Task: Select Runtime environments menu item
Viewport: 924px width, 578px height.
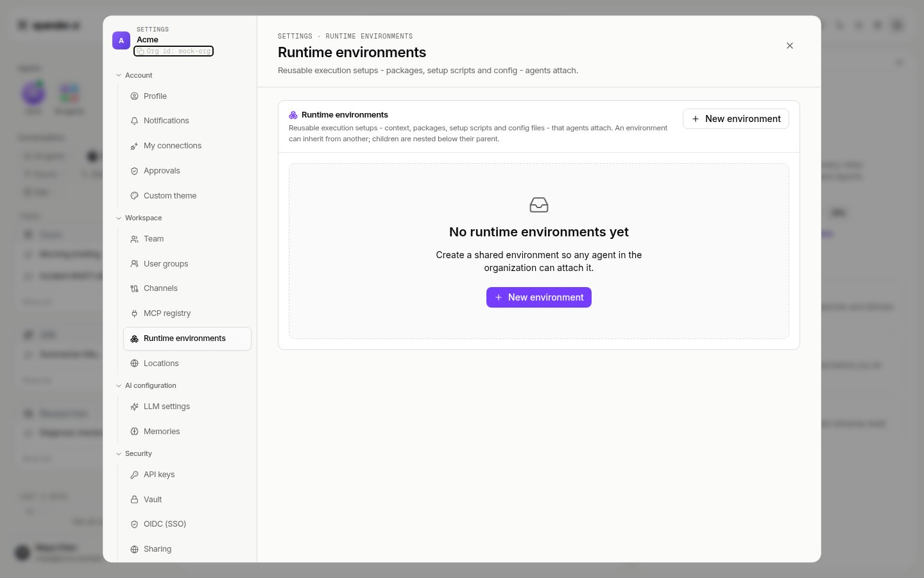Action: point(187,338)
